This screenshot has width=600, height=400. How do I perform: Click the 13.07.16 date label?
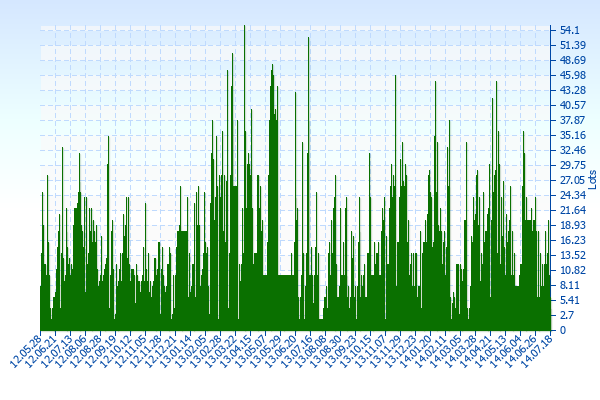click(296, 351)
